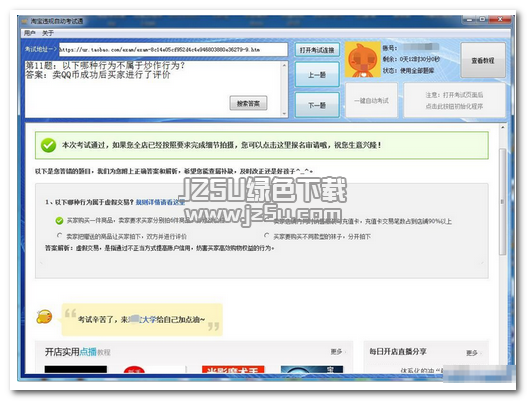This screenshot has width=527, height=401.
Task: Click the blue eye video thumbnail
Action: coord(312,369)
